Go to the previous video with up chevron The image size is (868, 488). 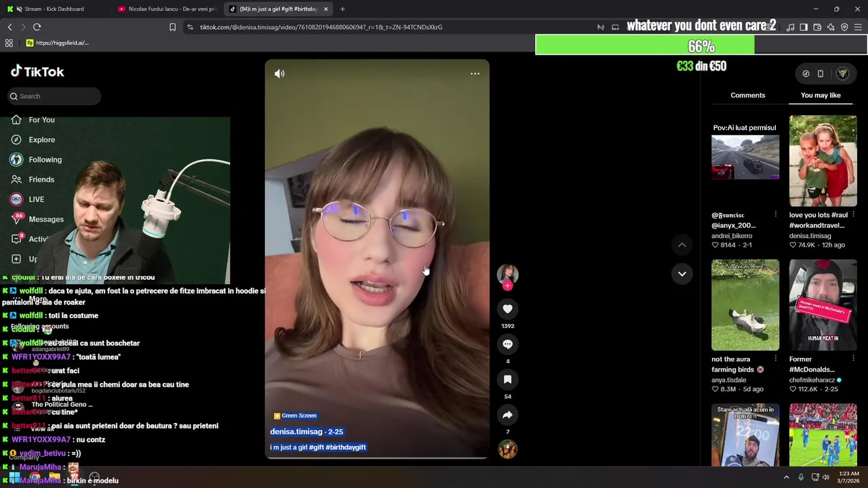pyautogui.click(x=682, y=245)
